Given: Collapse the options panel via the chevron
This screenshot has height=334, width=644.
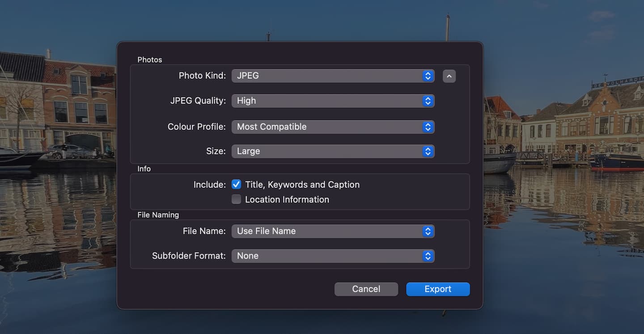Looking at the screenshot, I should click(x=449, y=76).
